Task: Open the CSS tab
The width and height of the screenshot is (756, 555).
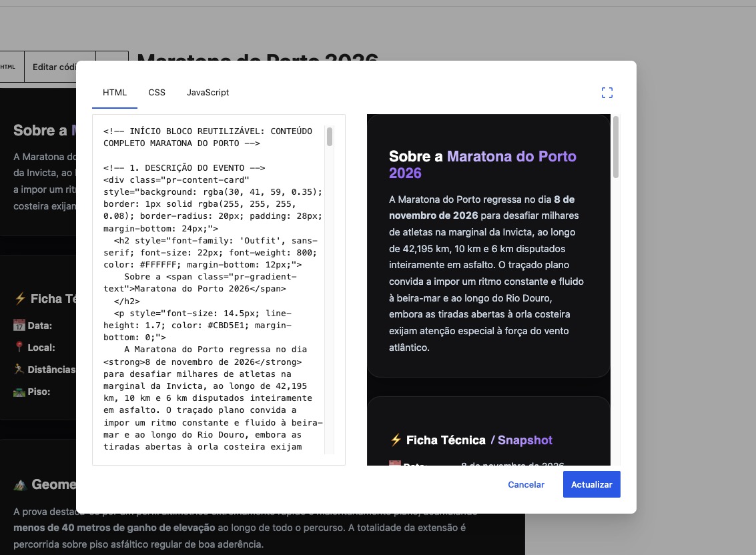Action: tap(157, 93)
